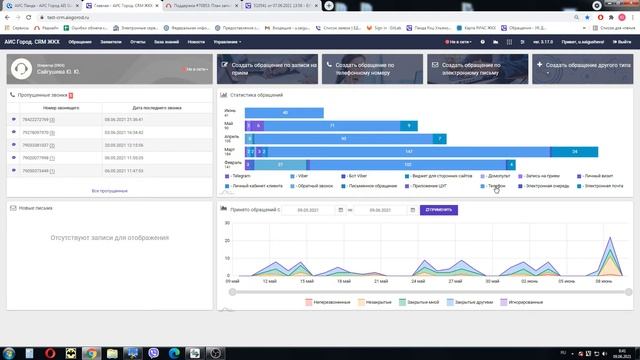
Task: Open the Не в сети status dropdown in navbar
Action: [x=458, y=42]
